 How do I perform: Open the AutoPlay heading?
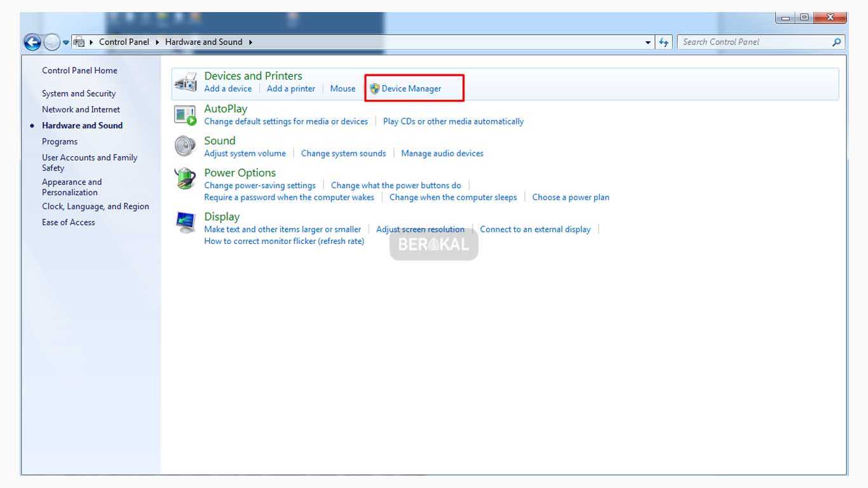(x=226, y=109)
